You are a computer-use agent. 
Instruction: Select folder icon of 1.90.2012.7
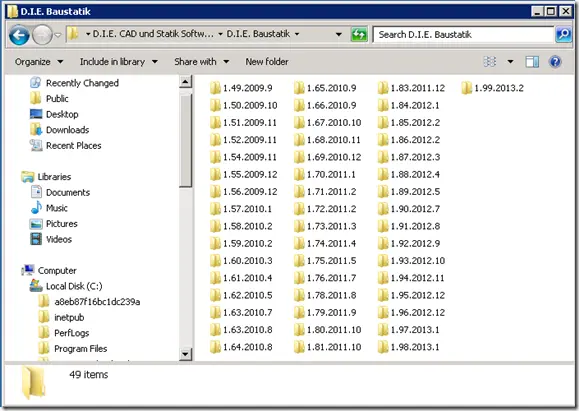[x=383, y=209]
